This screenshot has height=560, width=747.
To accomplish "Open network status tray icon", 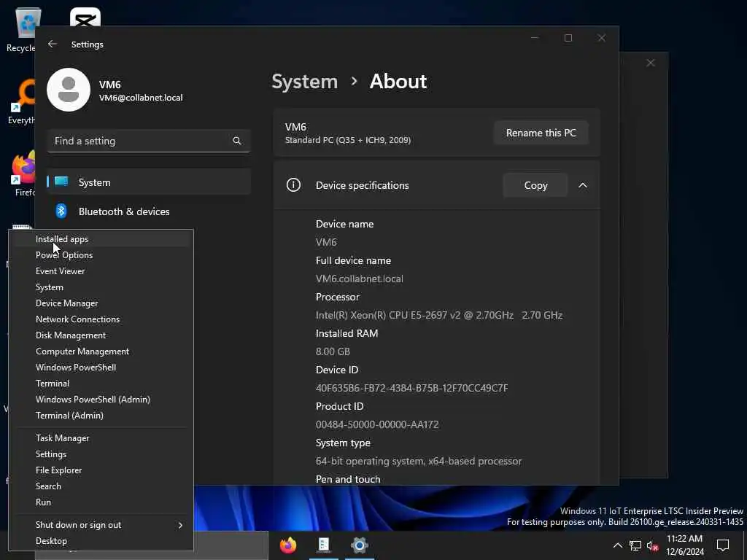I will pos(635,545).
